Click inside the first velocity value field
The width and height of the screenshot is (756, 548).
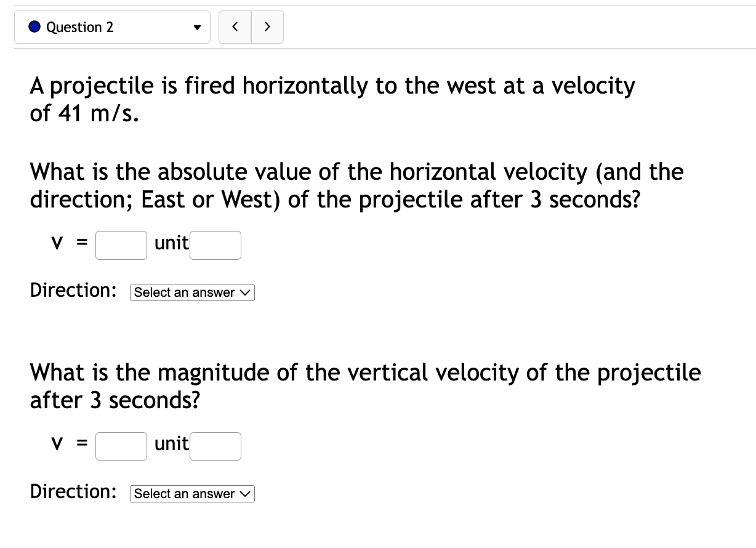121,244
